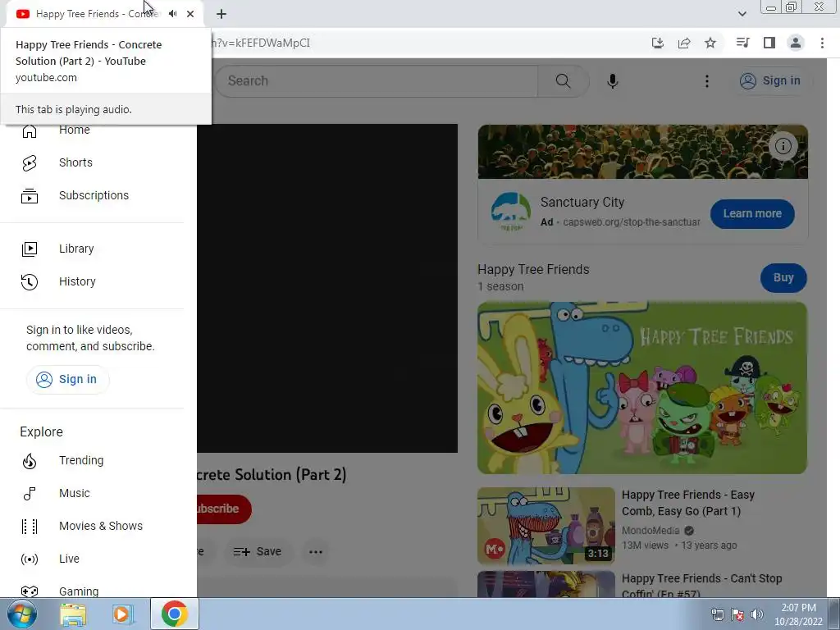Open the tab search dropdown arrow
The image size is (840, 630).
click(742, 14)
